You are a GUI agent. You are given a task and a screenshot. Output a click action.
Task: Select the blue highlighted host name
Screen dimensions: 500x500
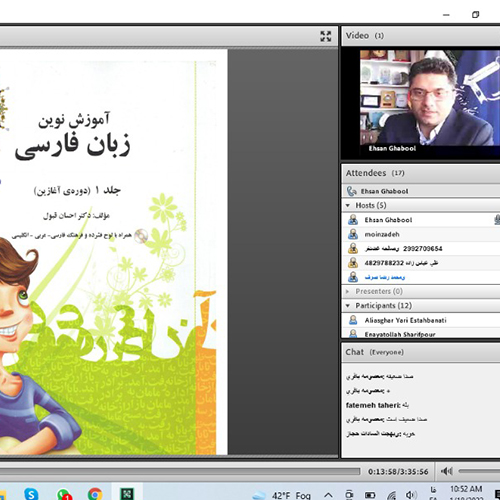coord(385,277)
